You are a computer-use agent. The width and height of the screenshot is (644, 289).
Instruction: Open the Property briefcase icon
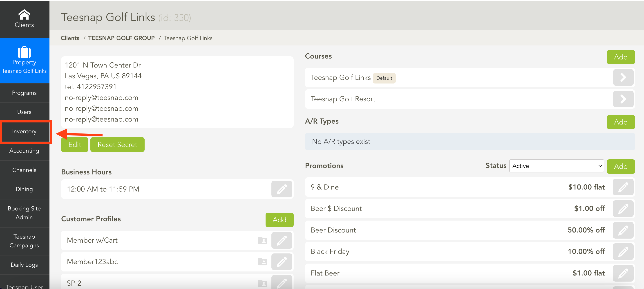pos(24,52)
